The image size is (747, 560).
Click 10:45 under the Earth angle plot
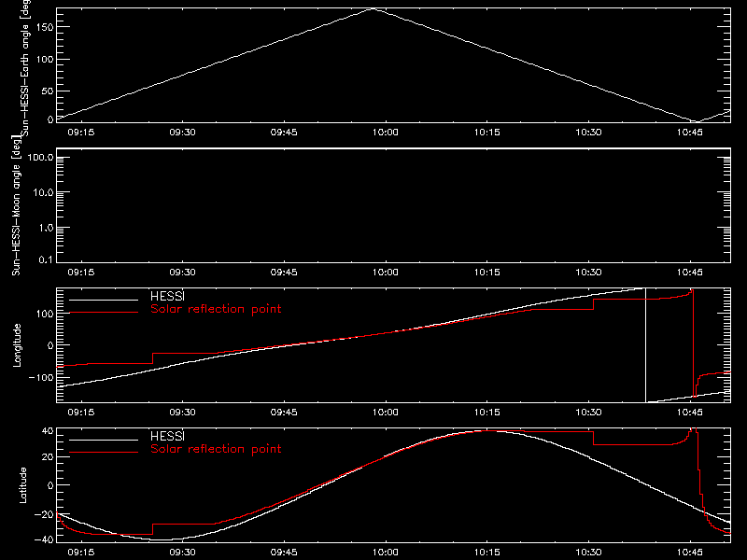click(690, 132)
